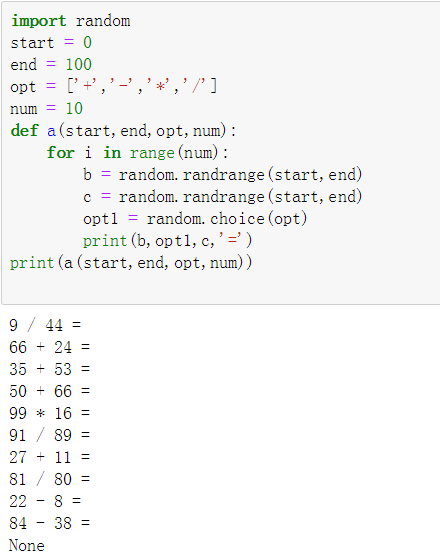Click the 'None' output text
440x559 pixels.
27,545
